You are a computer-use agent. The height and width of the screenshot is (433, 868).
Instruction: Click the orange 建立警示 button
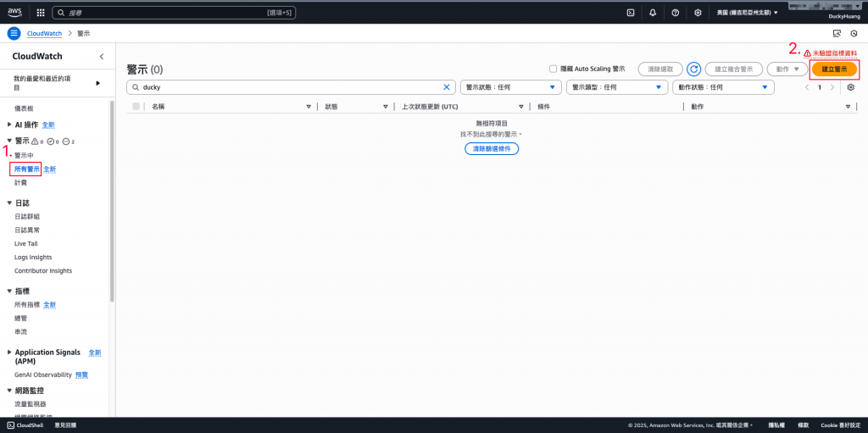tap(834, 69)
